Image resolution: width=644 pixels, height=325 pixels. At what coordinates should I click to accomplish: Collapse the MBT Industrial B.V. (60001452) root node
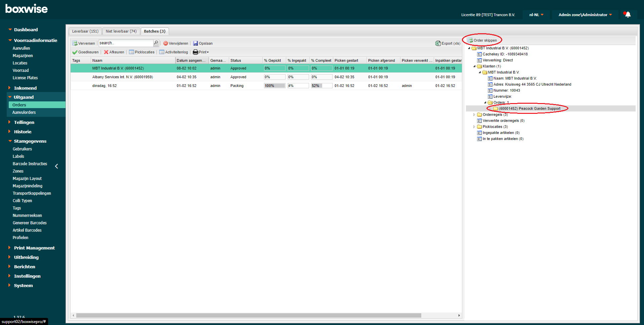click(469, 48)
